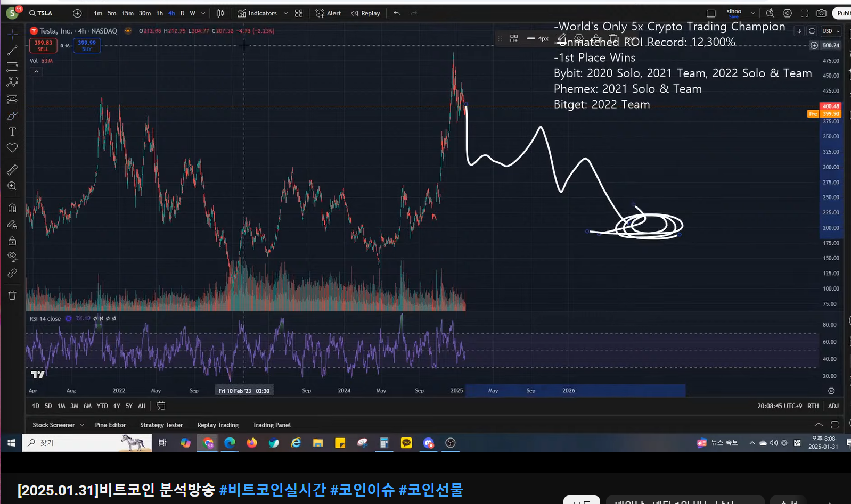Screen dimensions: 851x504
Task: Open the layout setup square icon
Action: click(711, 13)
